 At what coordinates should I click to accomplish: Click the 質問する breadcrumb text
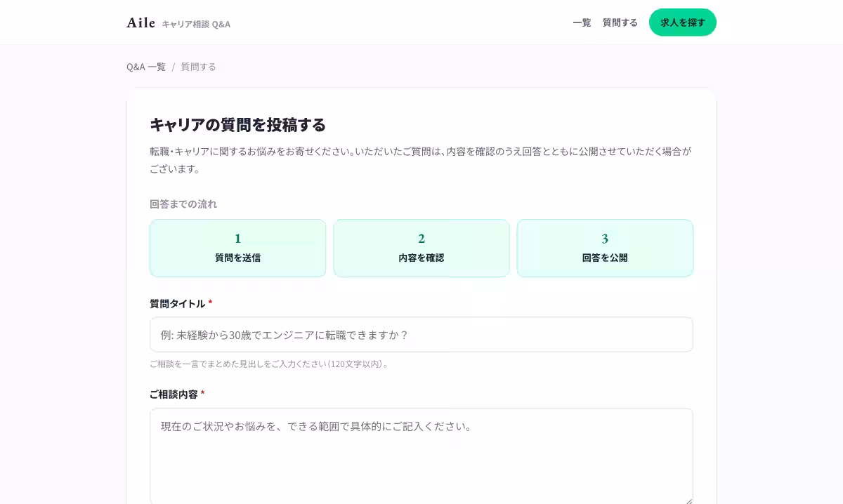pyautogui.click(x=199, y=67)
